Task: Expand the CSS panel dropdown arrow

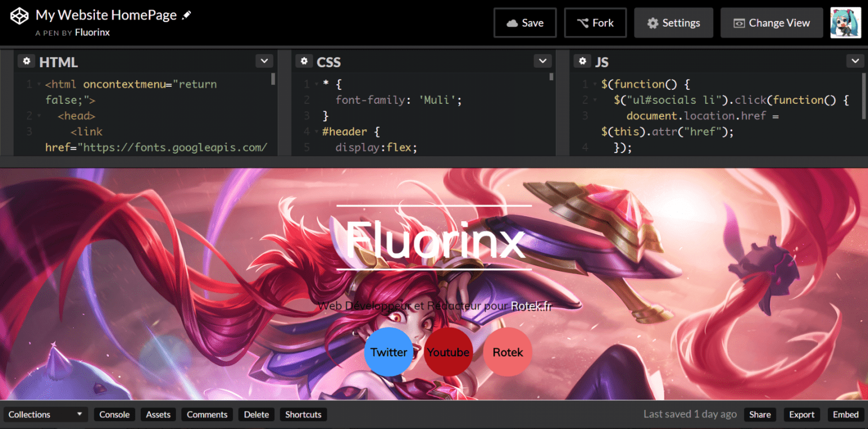Action: [x=542, y=61]
